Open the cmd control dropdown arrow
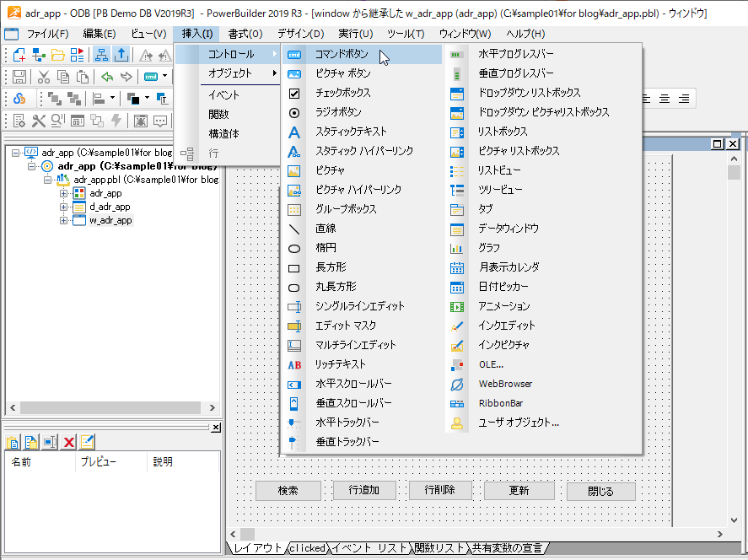This screenshot has width=748, height=560. pyautogui.click(x=165, y=77)
